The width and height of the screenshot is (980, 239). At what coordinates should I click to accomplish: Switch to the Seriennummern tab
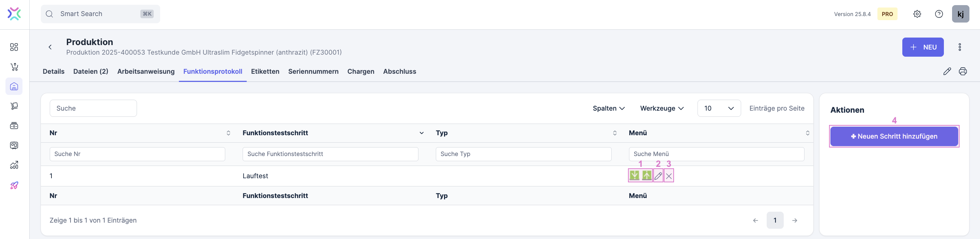[x=313, y=71]
